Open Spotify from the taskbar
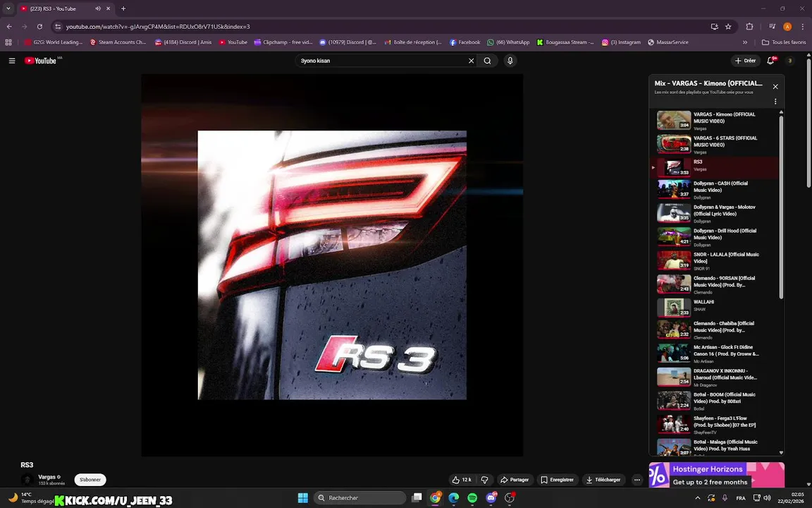 472,498
